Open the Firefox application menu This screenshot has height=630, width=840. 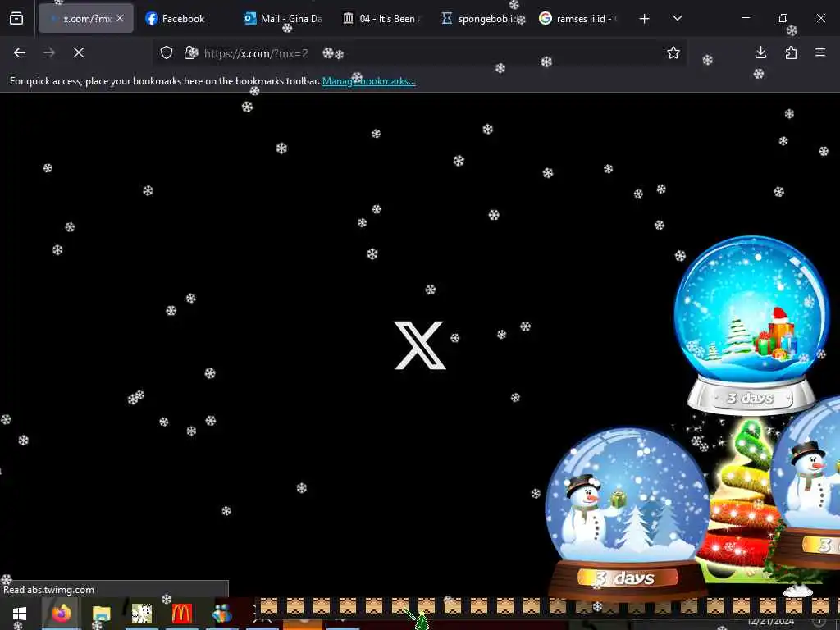pyautogui.click(x=820, y=52)
